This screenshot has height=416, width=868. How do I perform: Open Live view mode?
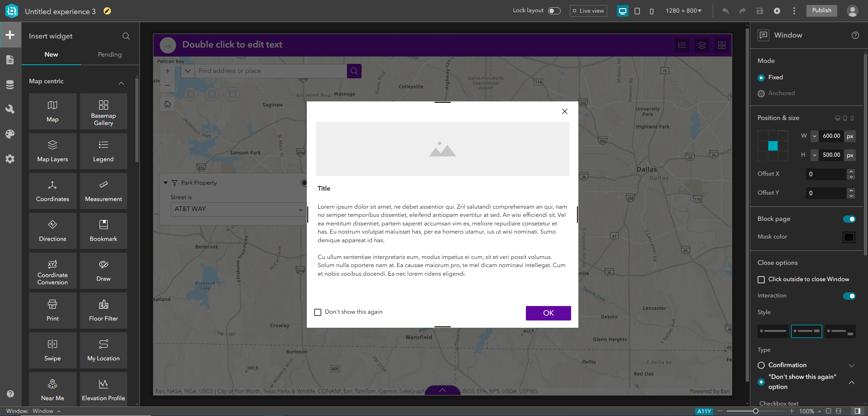tap(588, 10)
